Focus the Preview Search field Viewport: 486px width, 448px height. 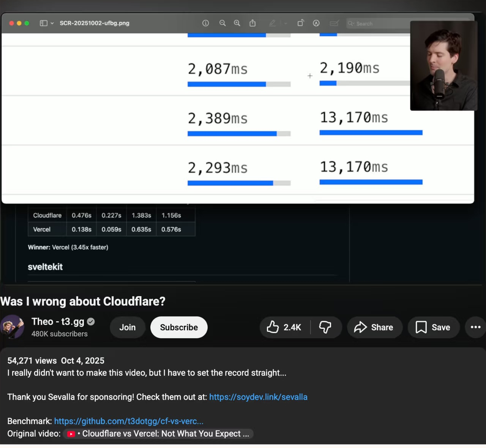378,23
